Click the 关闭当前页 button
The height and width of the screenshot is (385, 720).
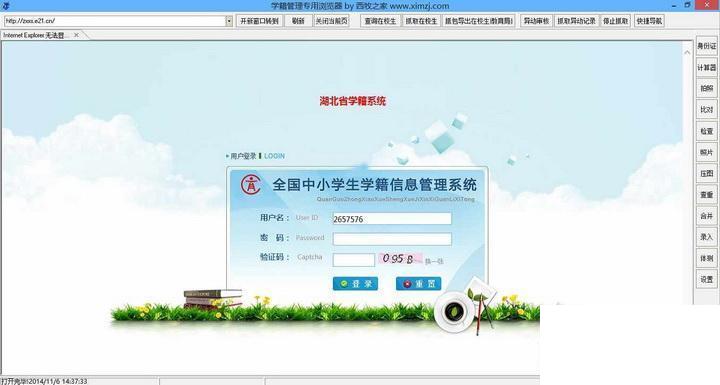pos(332,21)
